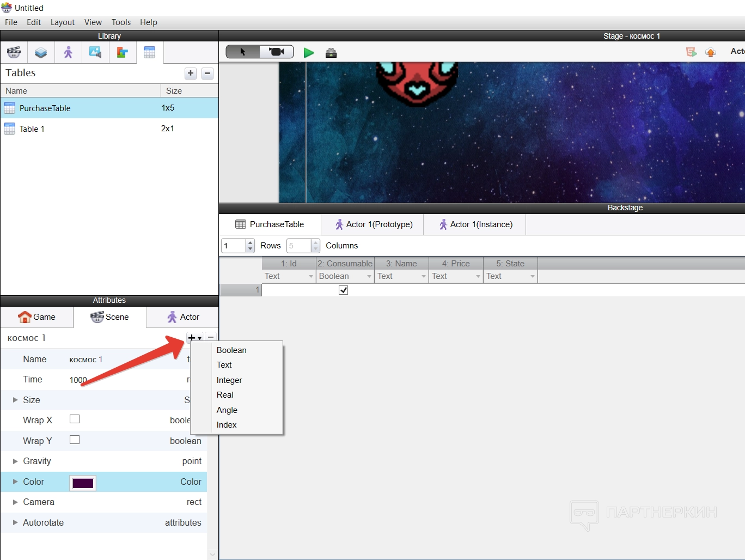The image size is (745, 560).
Task: Remove the selected table with minus button
Action: 207,74
